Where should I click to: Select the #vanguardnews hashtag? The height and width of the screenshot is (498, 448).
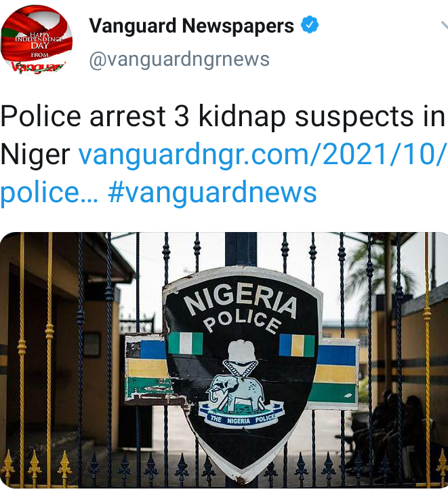[x=212, y=193]
